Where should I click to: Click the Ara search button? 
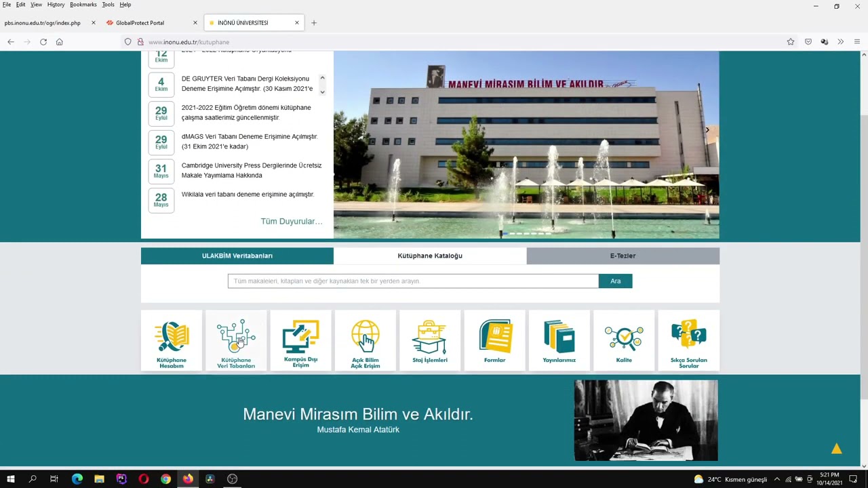point(615,281)
